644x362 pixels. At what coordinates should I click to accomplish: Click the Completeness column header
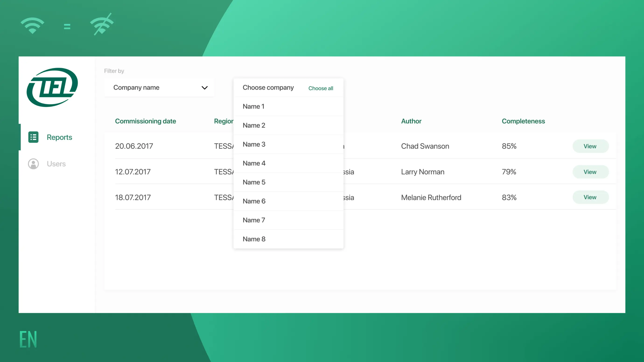tap(523, 121)
